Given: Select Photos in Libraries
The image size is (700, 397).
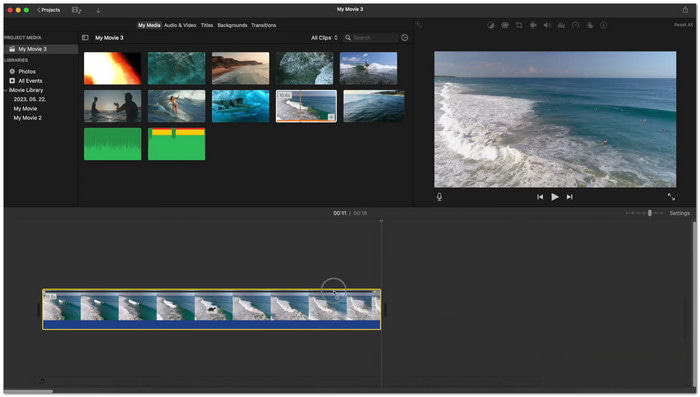Looking at the screenshot, I should 27,71.
